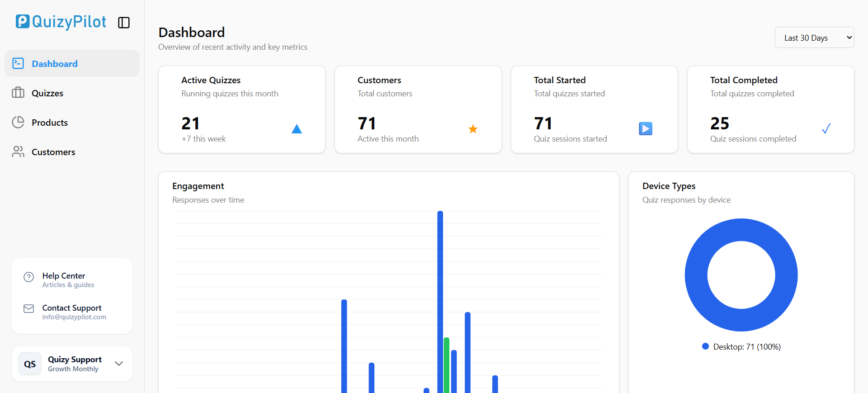Click the Contact Support envelope icon
Screen dimensions: 868x393
[x=28, y=308]
